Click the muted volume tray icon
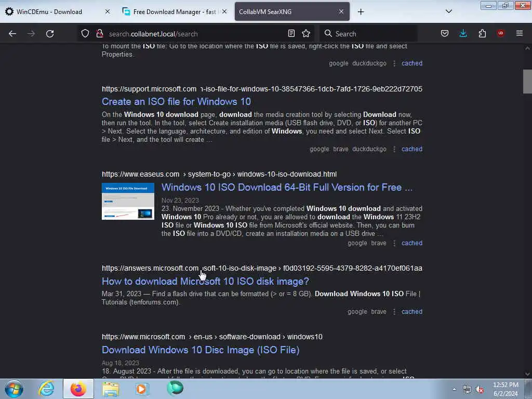 point(480,390)
